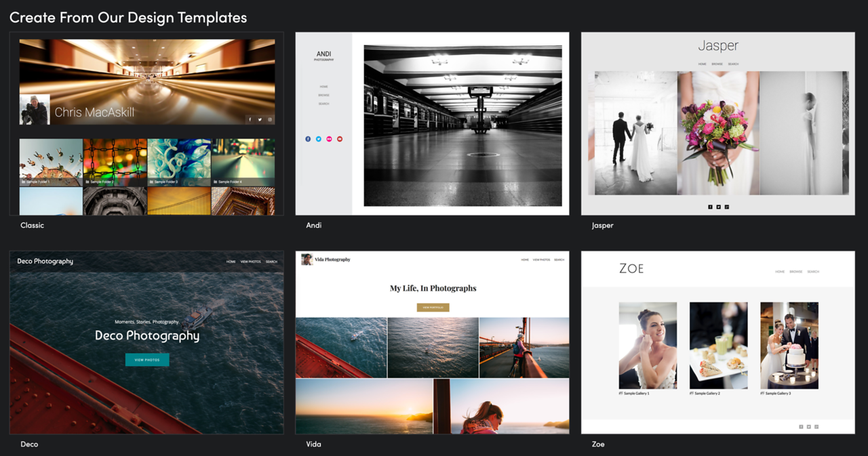Click Andi black-and-white subway station photo

(462, 125)
